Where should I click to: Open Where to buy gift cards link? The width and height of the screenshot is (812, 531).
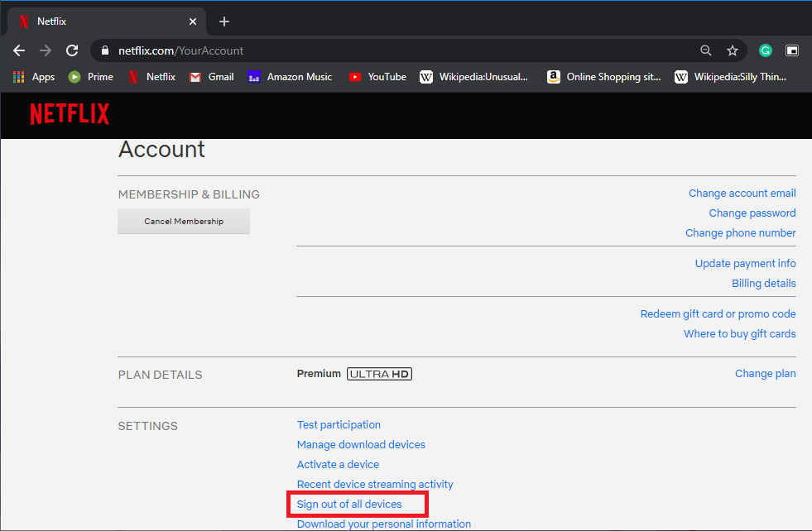point(739,334)
